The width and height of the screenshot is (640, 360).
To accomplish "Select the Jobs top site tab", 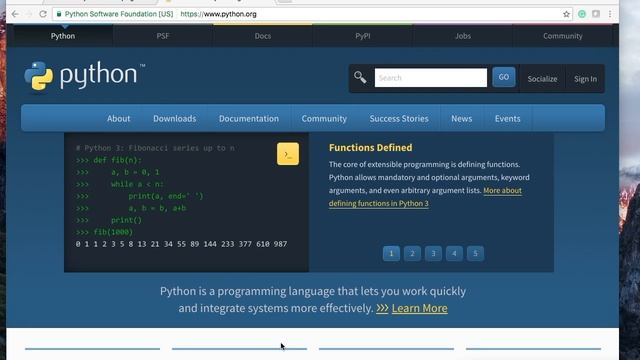I will click(463, 36).
